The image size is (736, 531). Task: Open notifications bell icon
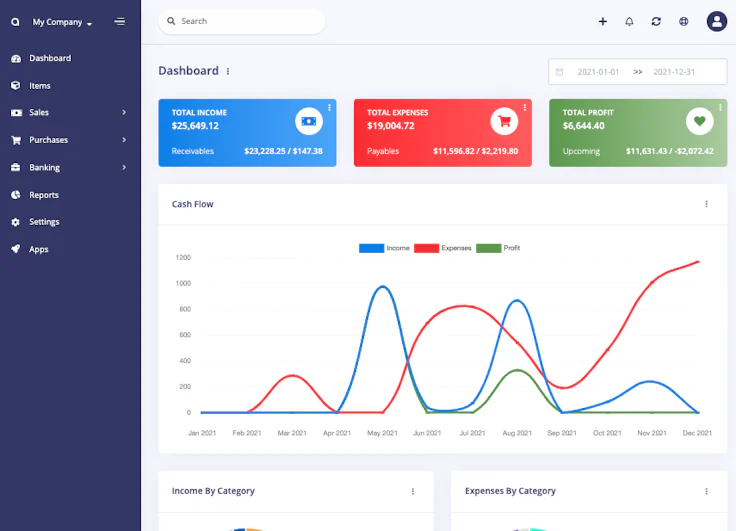(x=629, y=22)
